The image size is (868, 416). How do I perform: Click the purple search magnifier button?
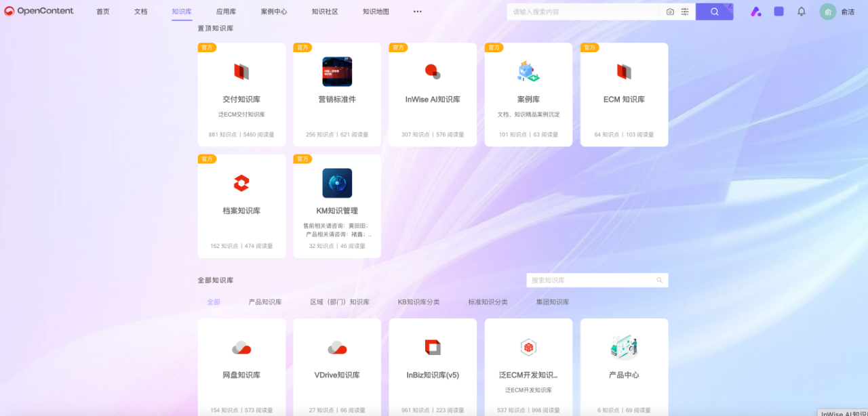[x=714, y=12]
